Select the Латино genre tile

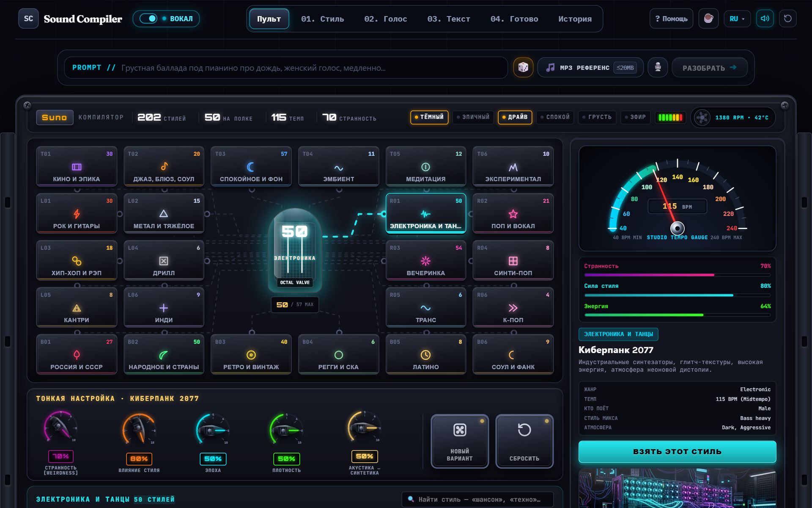[426, 354]
